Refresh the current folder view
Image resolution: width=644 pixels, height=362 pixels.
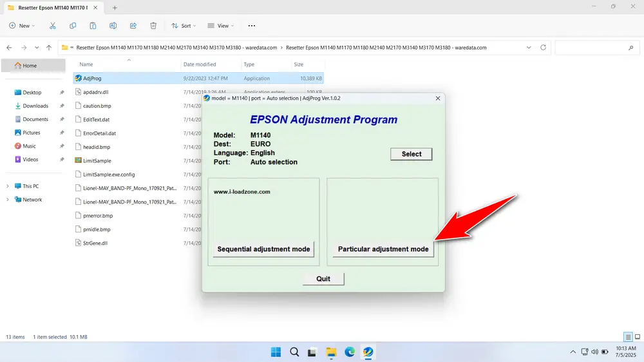point(543,48)
